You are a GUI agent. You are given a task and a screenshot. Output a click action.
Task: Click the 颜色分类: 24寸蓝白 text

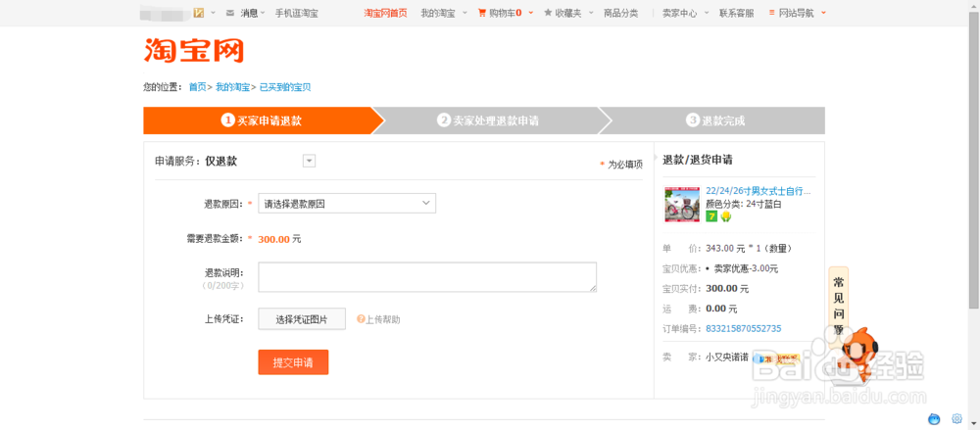coord(744,204)
